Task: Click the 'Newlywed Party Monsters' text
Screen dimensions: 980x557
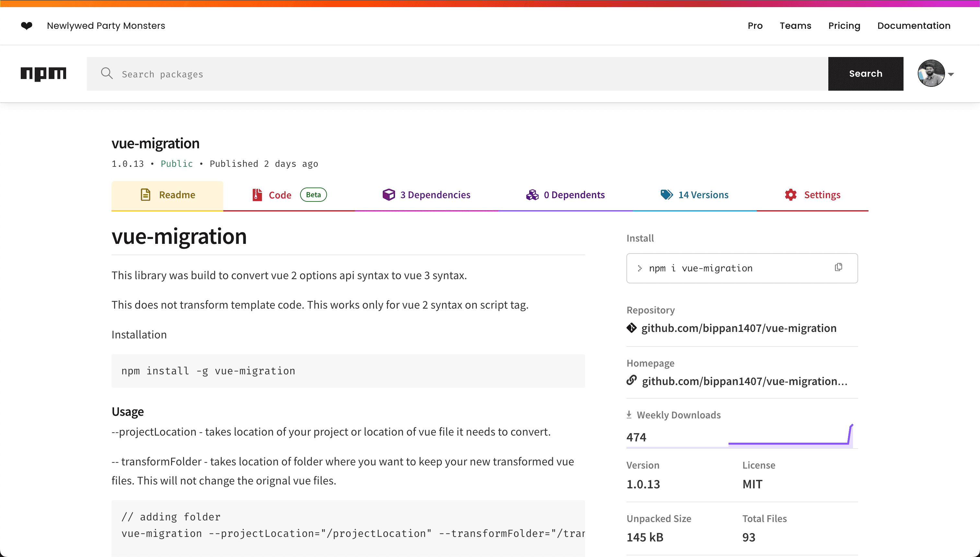Action: pyautogui.click(x=106, y=26)
